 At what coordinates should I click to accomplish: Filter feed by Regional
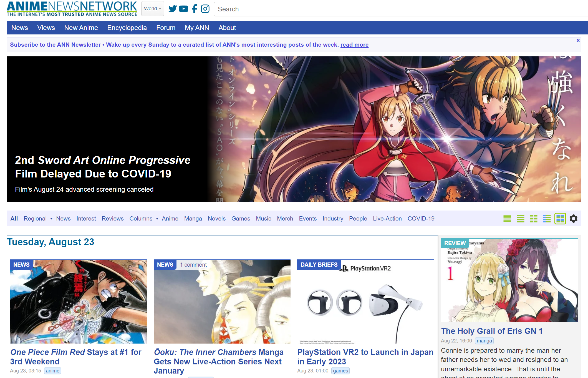coord(35,219)
